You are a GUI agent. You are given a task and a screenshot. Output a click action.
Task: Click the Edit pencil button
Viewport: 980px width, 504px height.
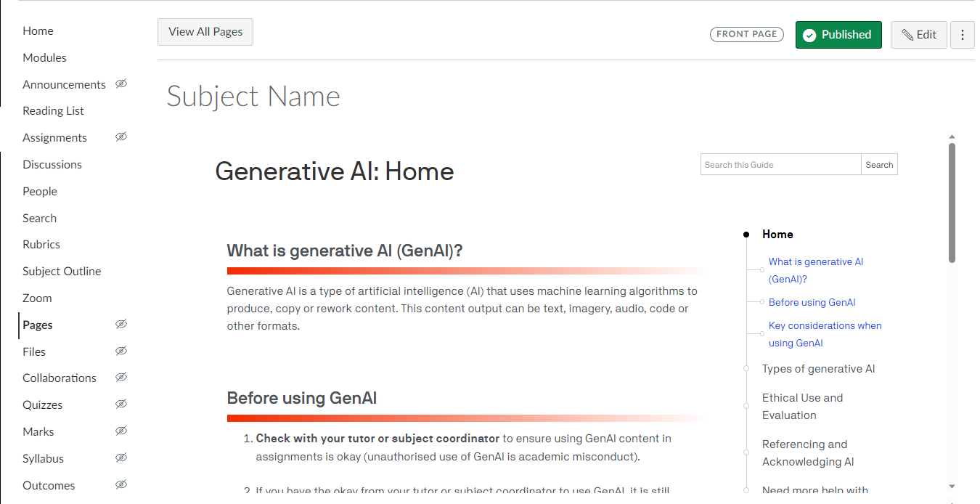(918, 35)
